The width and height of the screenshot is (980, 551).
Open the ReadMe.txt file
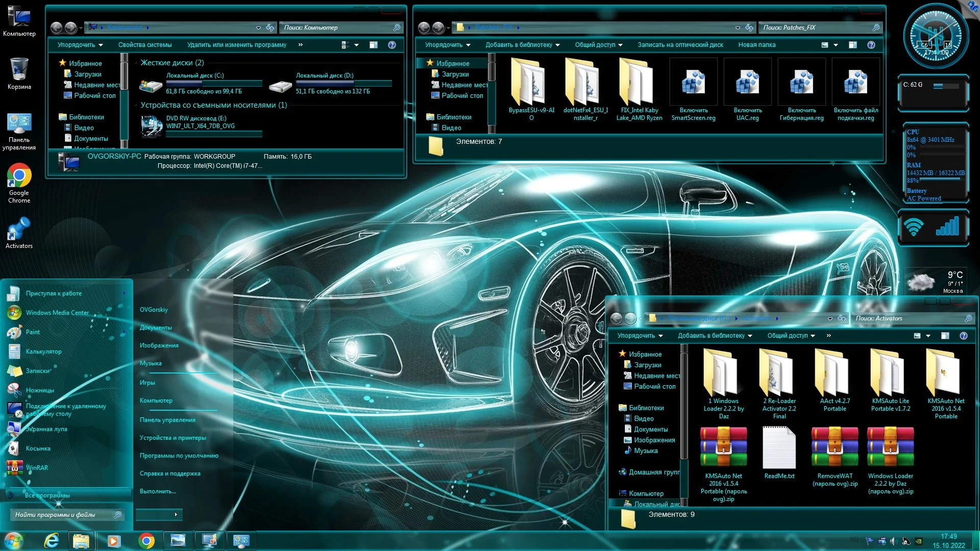[x=779, y=447]
